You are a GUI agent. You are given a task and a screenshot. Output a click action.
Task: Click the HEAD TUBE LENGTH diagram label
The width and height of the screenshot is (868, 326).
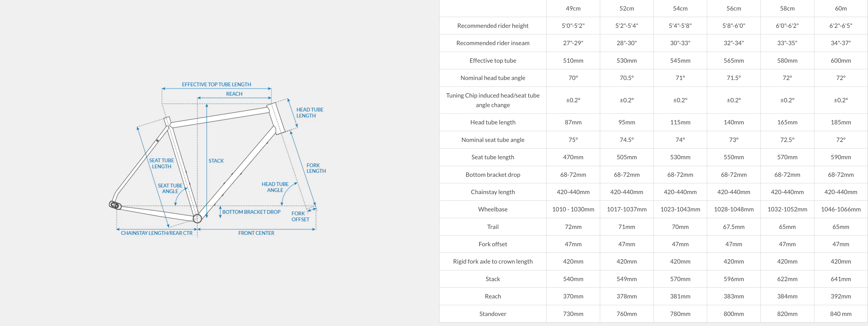coord(310,113)
